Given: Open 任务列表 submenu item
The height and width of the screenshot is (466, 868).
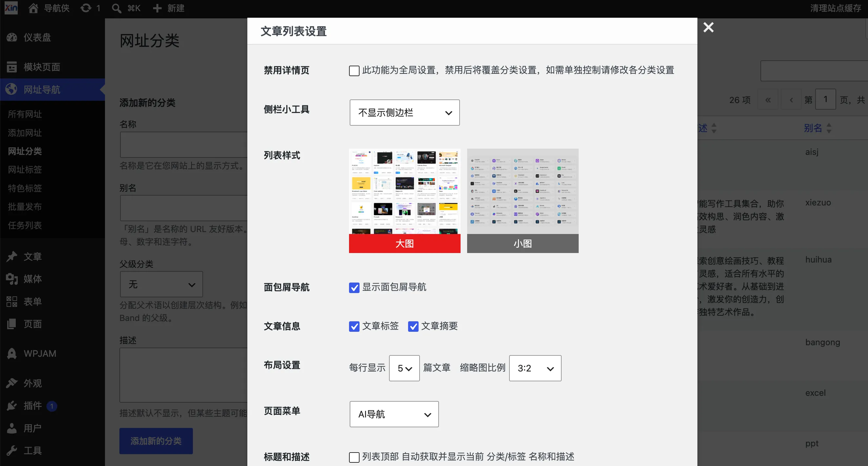Looking at the screenshot, I should 25,225.
